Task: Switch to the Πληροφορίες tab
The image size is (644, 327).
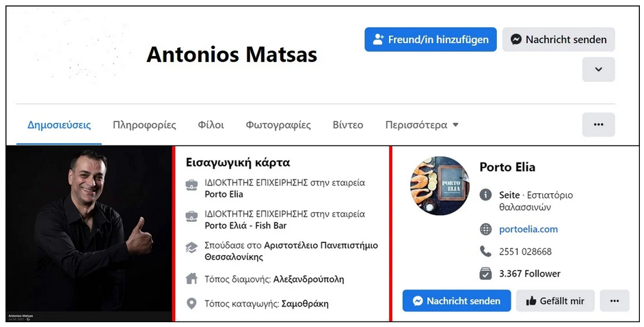Action: click(144, 125)
